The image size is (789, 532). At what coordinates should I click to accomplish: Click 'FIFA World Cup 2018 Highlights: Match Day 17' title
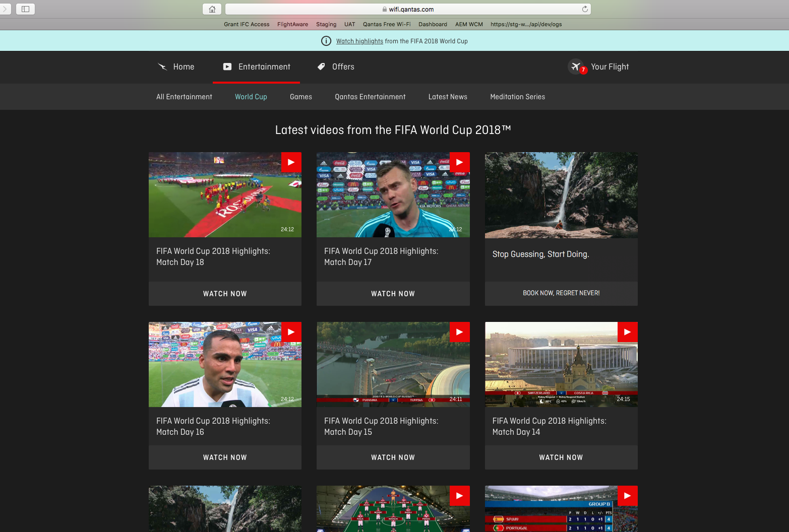coord(381,256)
